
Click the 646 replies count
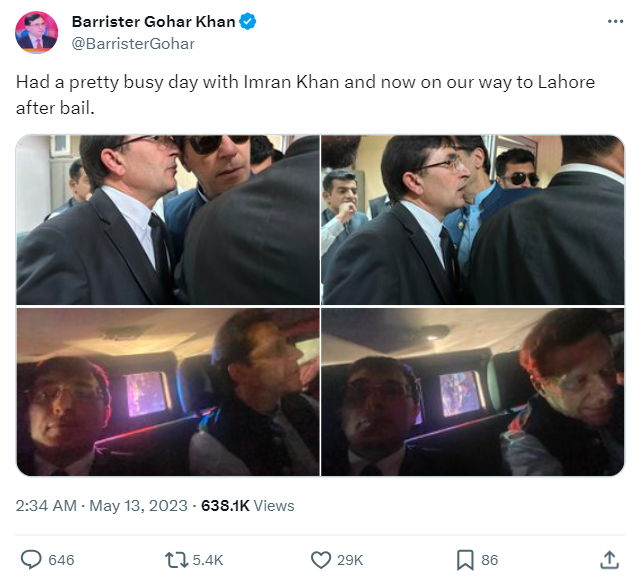coord(61,560)
